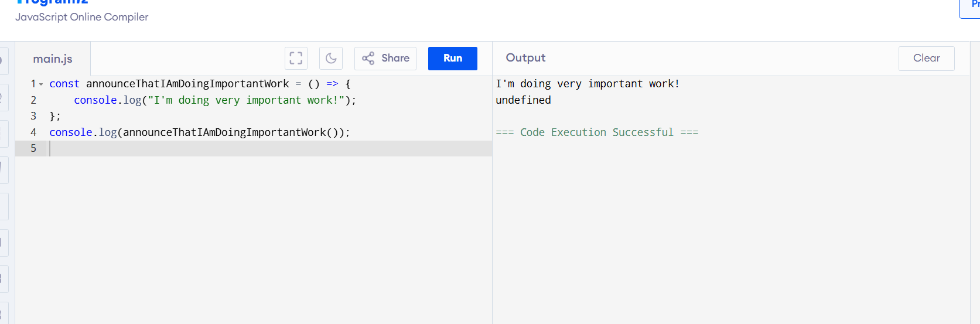Collapse the function on line 1
The width and height of the screenshot is (980, 324).
coord(41,84)
